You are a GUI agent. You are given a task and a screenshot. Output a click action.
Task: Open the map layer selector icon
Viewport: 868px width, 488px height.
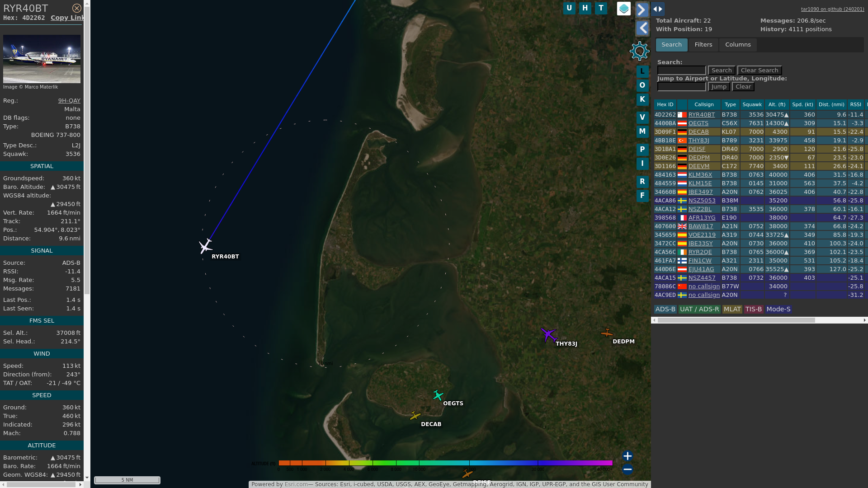coord(624,9)
